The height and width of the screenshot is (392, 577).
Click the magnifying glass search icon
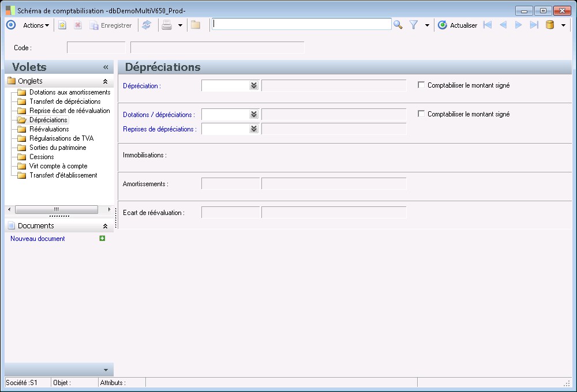[398, 25]
